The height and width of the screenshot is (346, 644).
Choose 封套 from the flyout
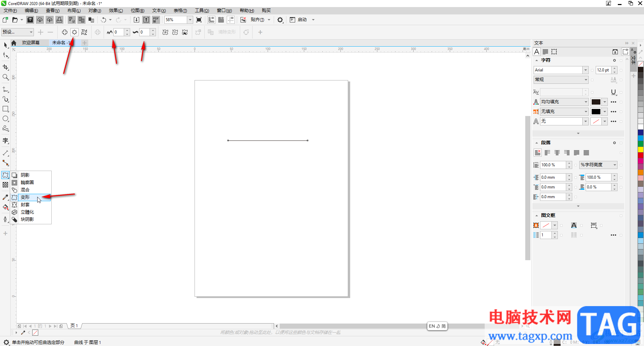click(x=31, y=205)
